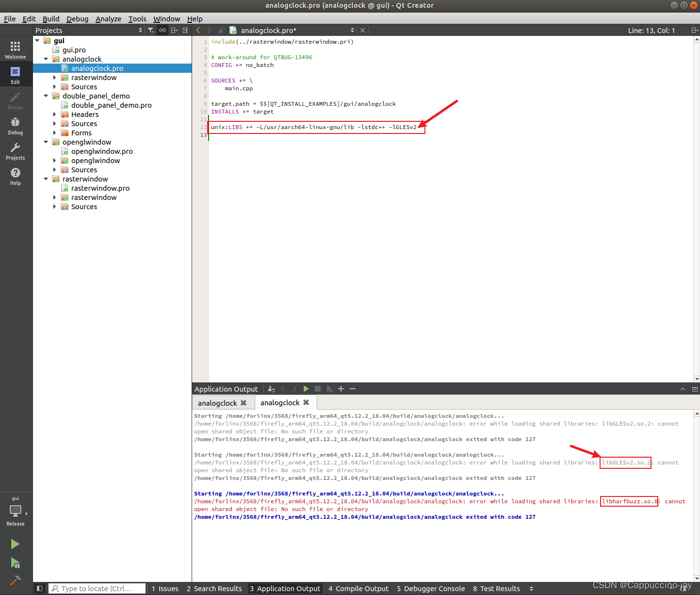This screenshot has height=595, width=700.
Task: Switch to Edit mode
Action: coord(16,75)
